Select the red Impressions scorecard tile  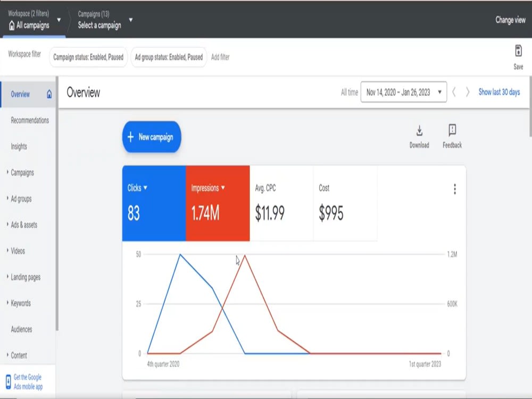point(218,203)
